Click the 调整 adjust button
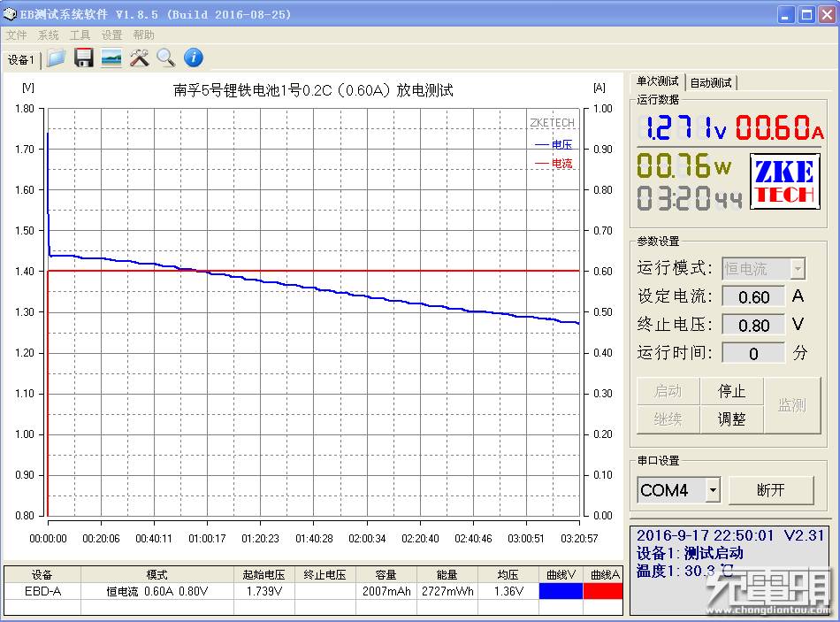This screenshot has height=622, width=840. [732, 419]
